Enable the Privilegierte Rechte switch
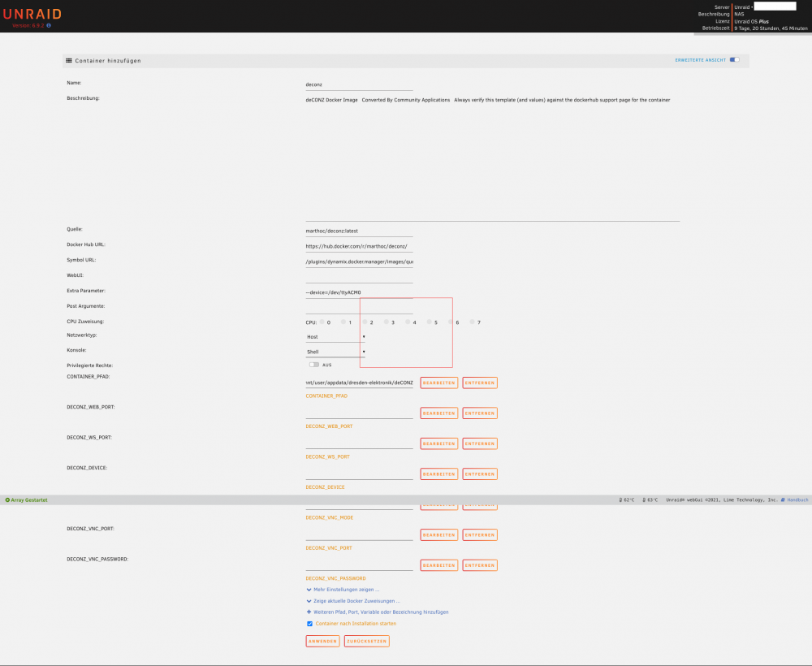This screenshot has width=812, height=666. point(313,365)
